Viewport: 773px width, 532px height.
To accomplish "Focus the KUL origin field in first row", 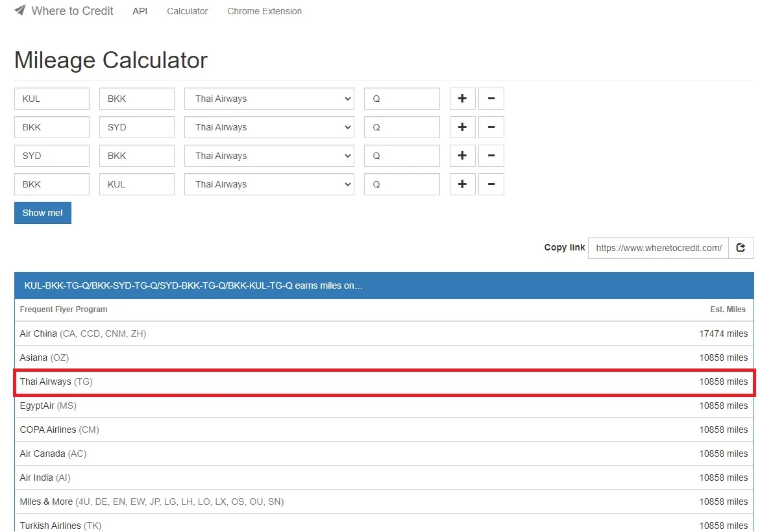I will (52, 99).
